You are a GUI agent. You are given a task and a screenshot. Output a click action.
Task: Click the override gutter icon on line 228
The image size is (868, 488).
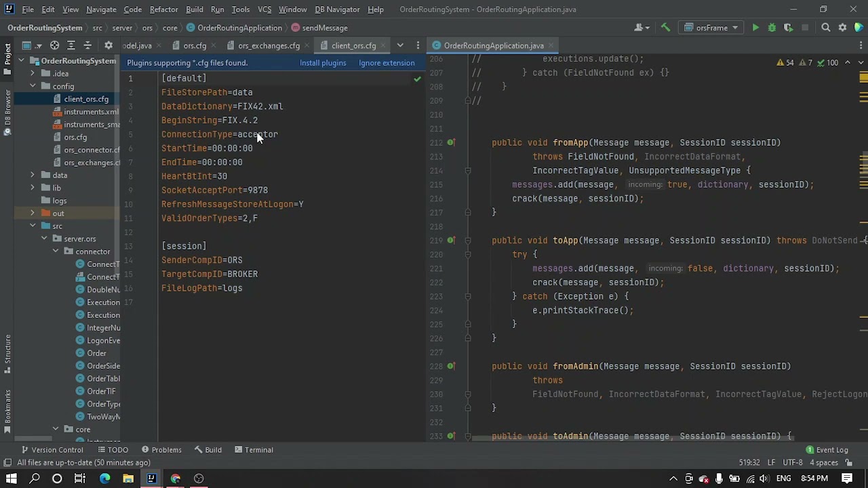(x=451, y=367)
